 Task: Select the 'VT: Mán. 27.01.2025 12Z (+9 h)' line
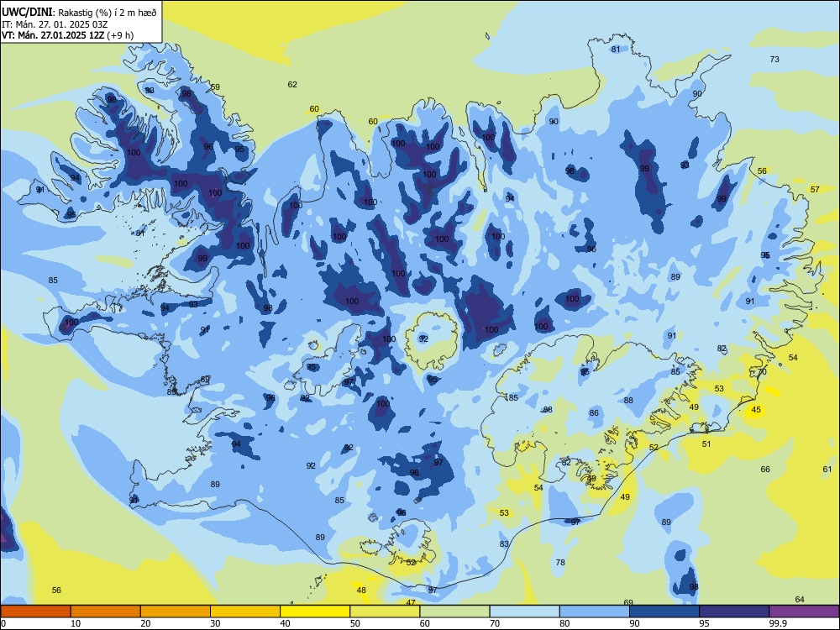[x=67, y=35]
